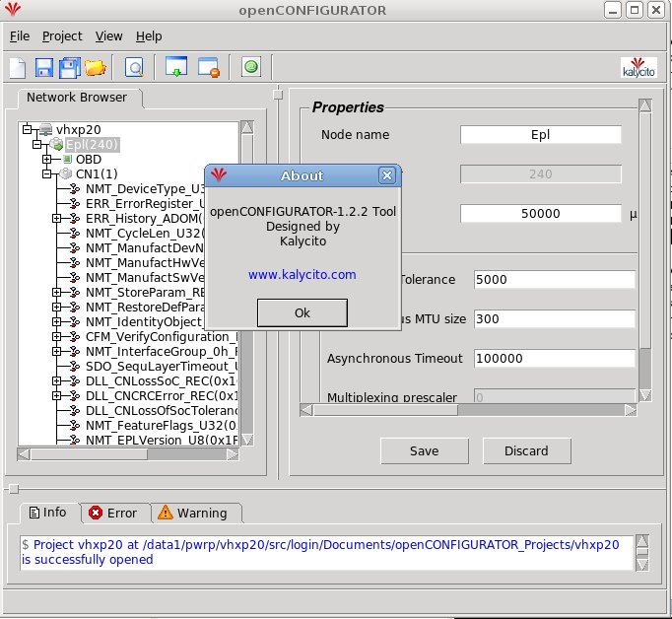Click the object icon beside ERR_ErrorRegister

coord(75,203)
